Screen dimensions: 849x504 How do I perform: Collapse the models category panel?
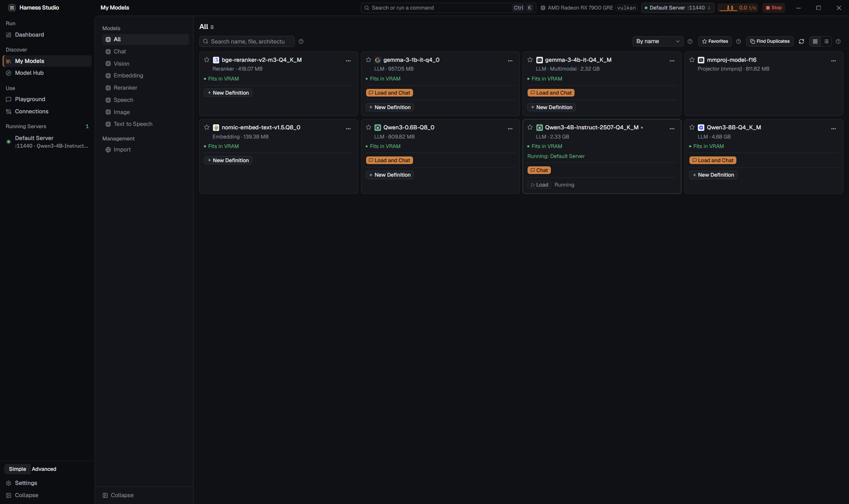(118, 495)
